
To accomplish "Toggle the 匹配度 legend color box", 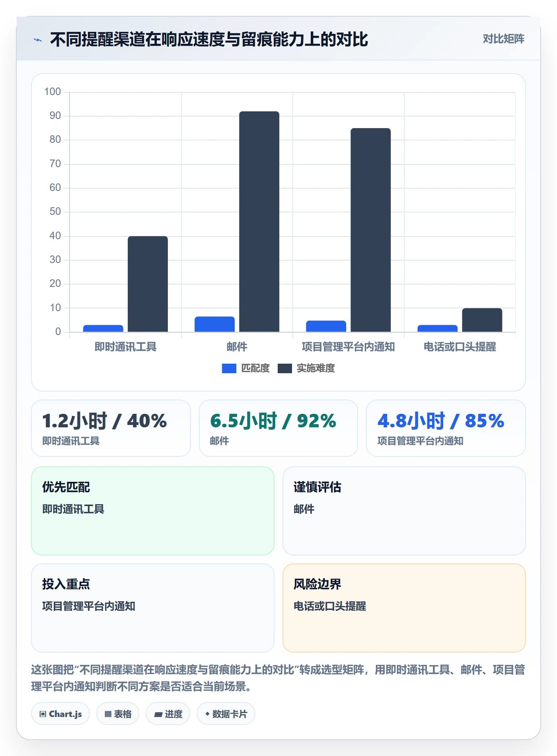I will click(229, 368).
